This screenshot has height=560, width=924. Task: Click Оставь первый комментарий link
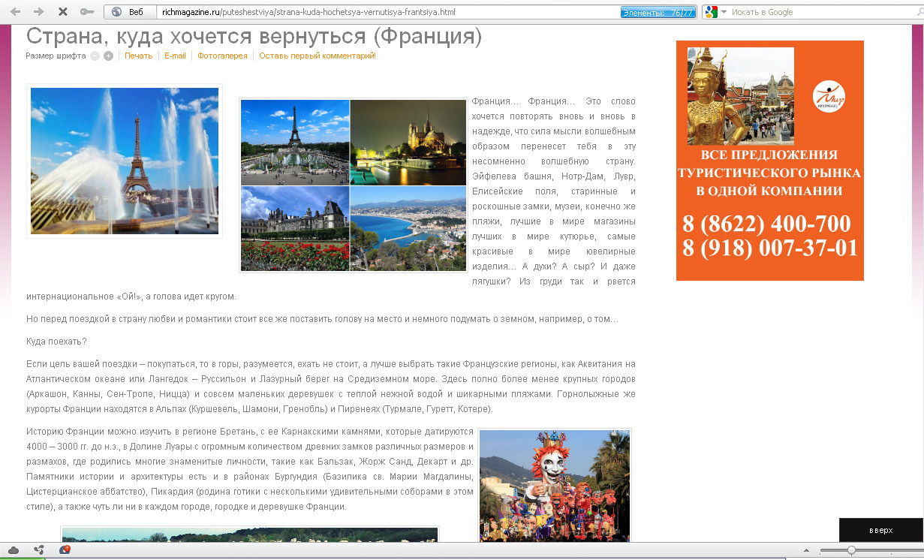pyautogui.click(x=318, y=56)
